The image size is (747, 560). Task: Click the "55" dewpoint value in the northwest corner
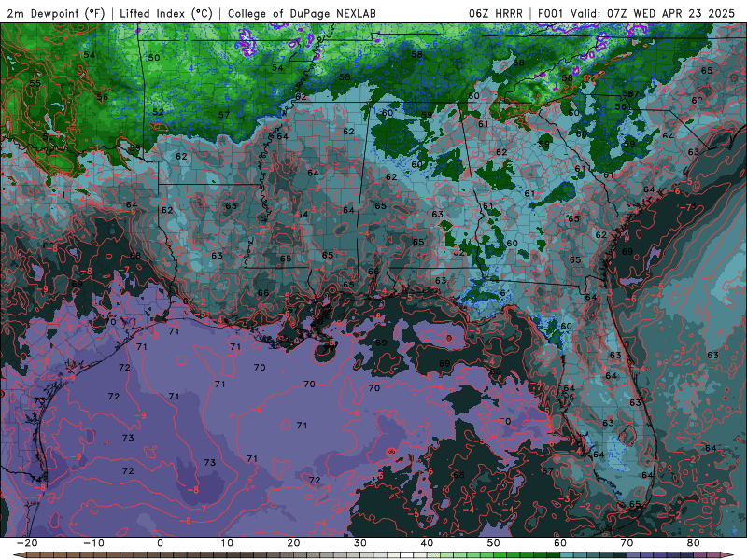point(35,83)
